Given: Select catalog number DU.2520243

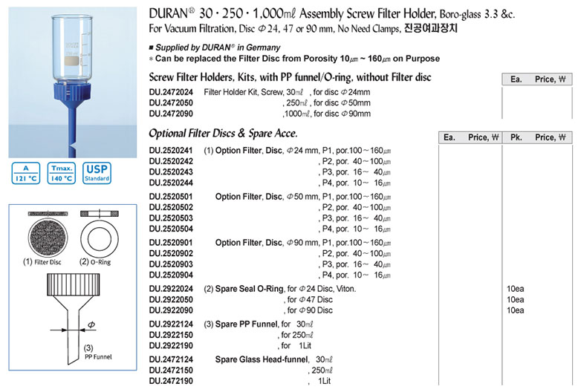Looking at the screenshot, I should (171, 172).
